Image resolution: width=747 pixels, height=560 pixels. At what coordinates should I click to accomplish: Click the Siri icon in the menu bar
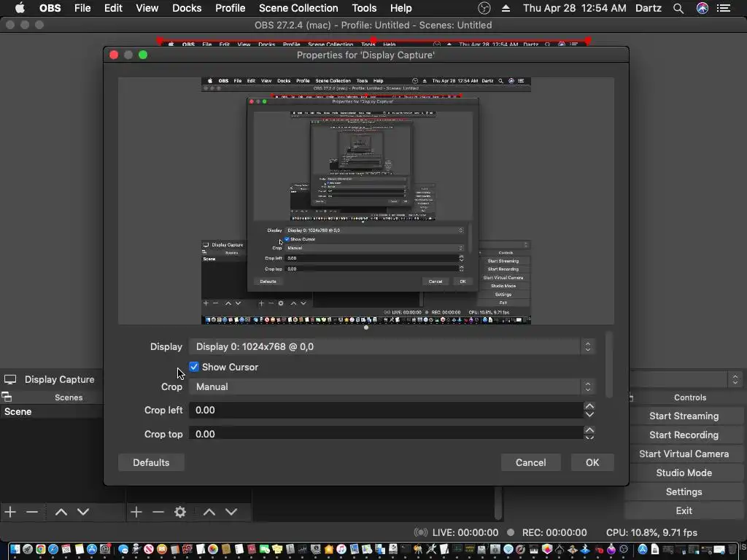[703, 8]
